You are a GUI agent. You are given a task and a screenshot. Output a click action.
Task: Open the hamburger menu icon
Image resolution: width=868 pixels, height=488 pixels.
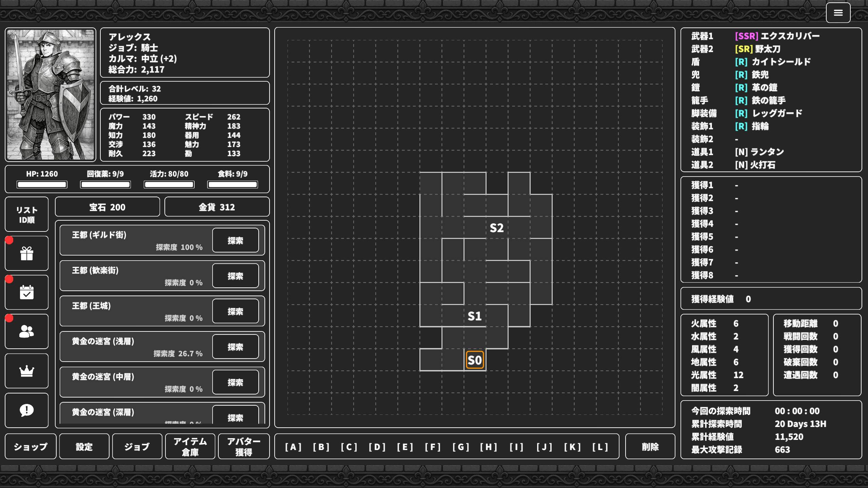coord(838,13)
